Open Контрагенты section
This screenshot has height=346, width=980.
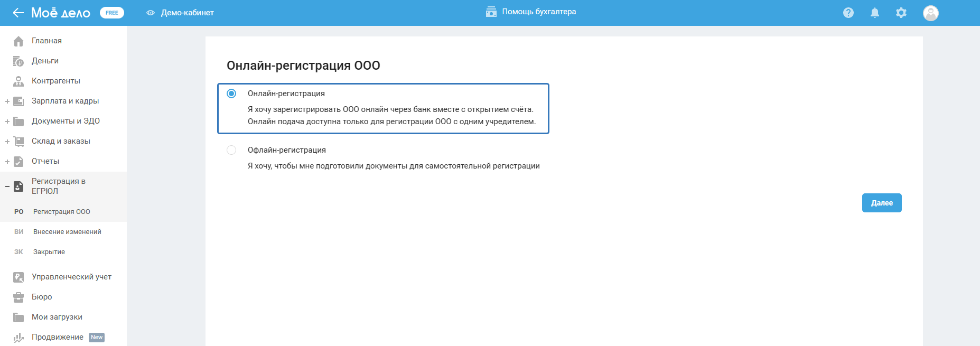[x=56, y=81]
